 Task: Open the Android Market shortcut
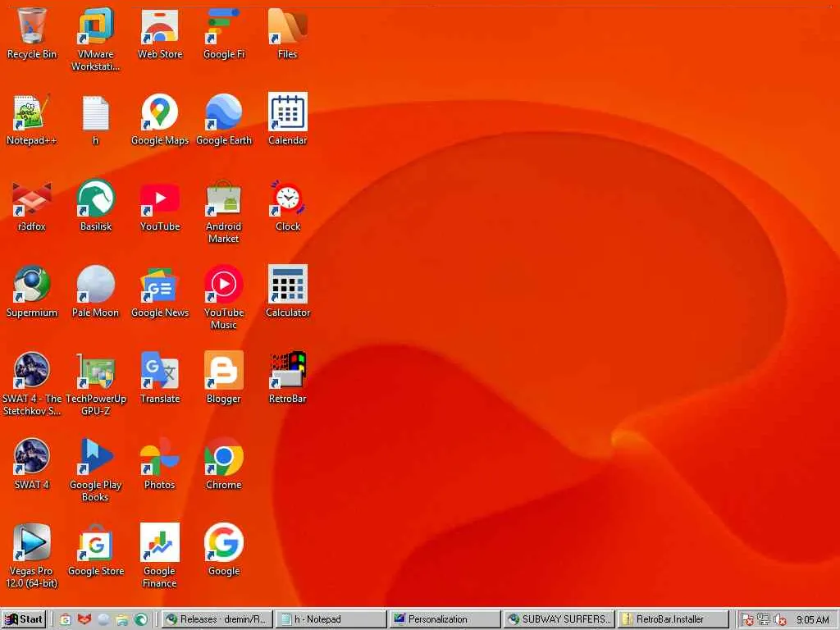[x=224, y=212]
